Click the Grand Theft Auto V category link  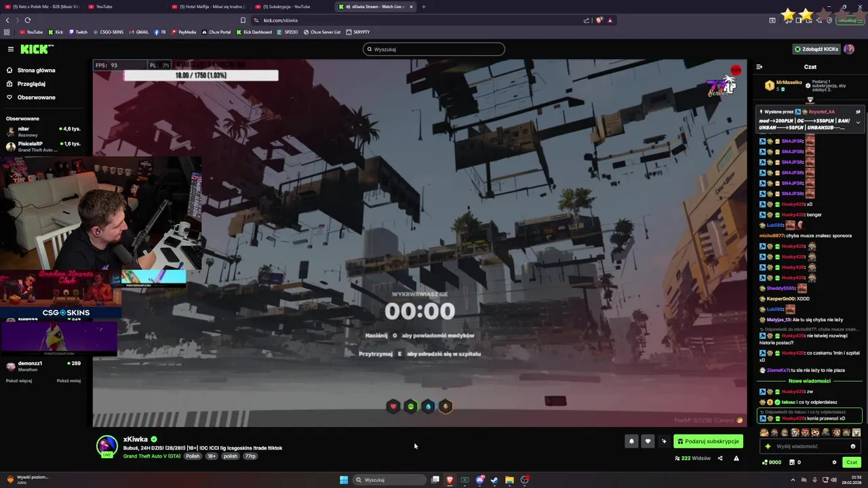click(152, 456)
